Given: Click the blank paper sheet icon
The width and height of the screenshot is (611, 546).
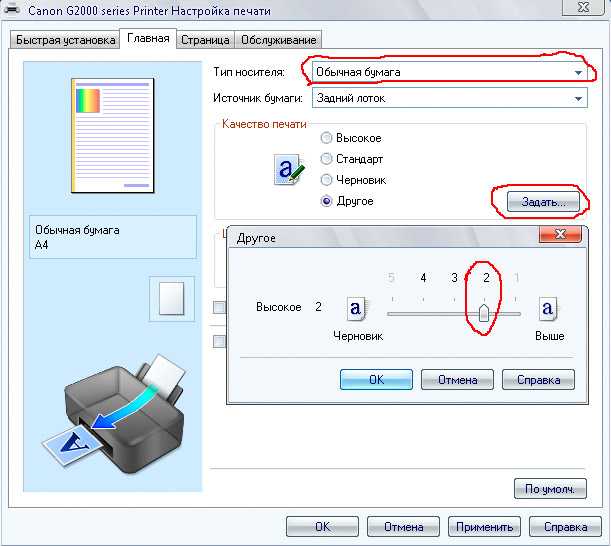Looking at the screenshot, I should pyautogui.click(x=171, y=299).
